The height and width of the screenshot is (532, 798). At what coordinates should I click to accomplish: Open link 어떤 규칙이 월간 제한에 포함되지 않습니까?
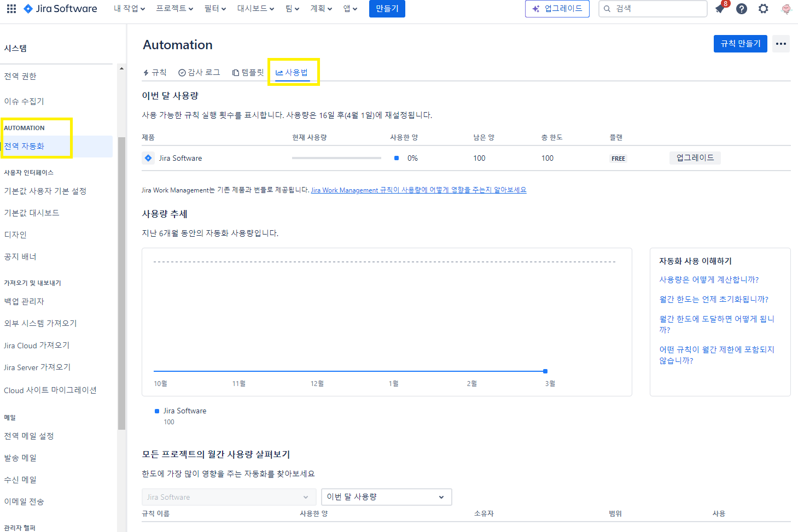(717, 355)
